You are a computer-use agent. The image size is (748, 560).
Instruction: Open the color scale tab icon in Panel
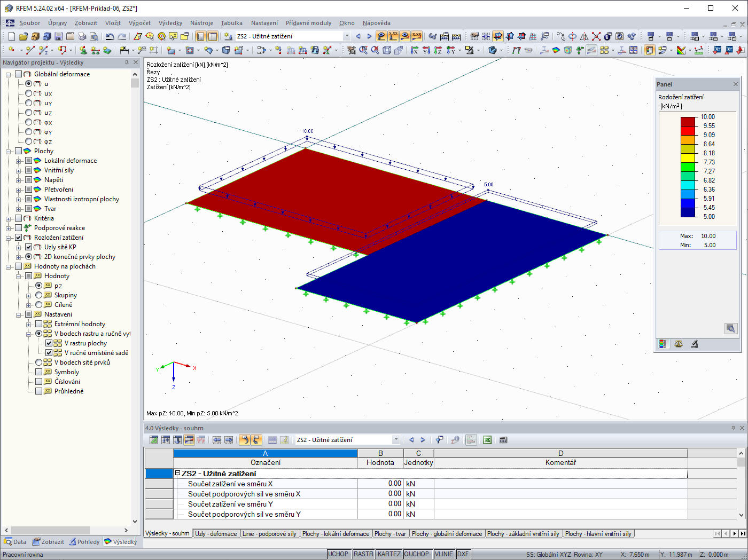[663, 344]
